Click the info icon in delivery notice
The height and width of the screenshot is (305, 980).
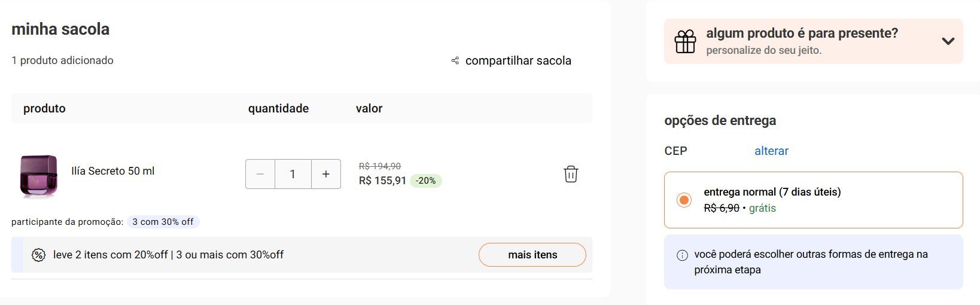point(682,255)
